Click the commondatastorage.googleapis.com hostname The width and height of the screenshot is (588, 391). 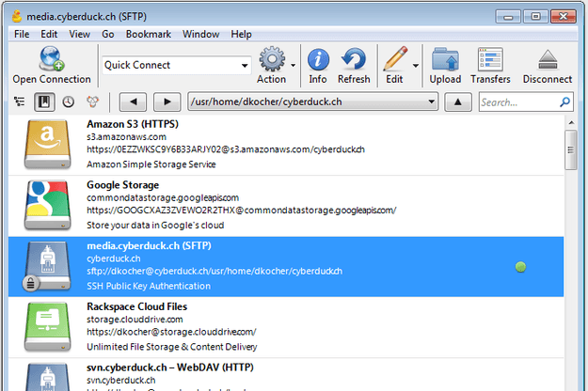click(163, 197)
